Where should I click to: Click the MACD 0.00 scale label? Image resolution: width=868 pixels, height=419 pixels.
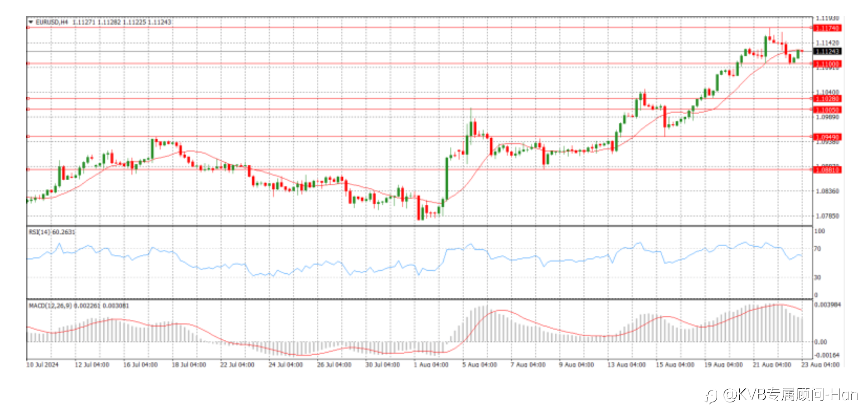[820, 342]
